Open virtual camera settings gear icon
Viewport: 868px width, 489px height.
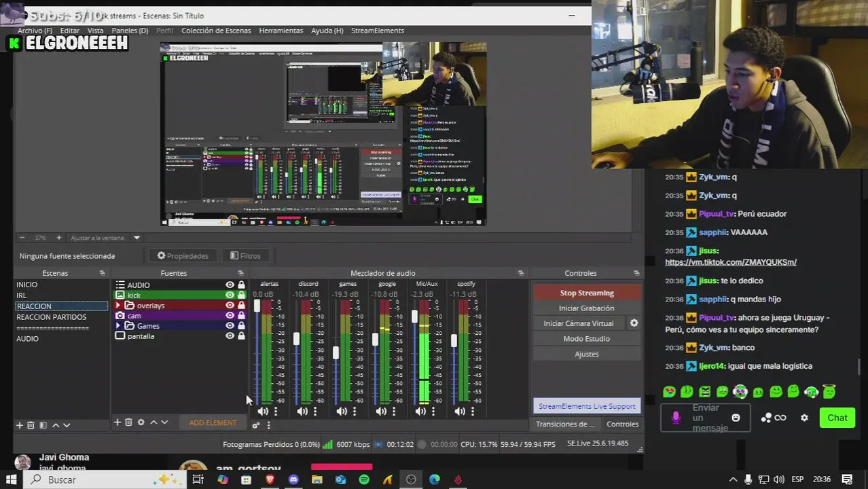coord(634,323)
